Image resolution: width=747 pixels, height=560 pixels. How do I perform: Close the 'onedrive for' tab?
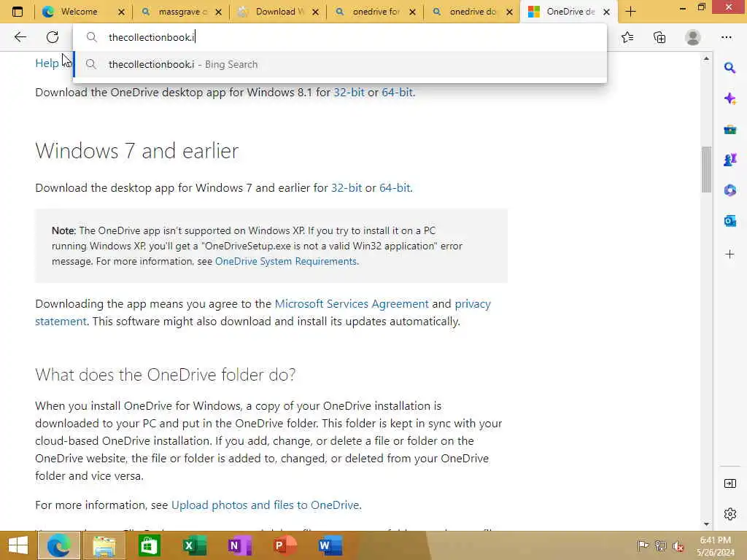413,12
